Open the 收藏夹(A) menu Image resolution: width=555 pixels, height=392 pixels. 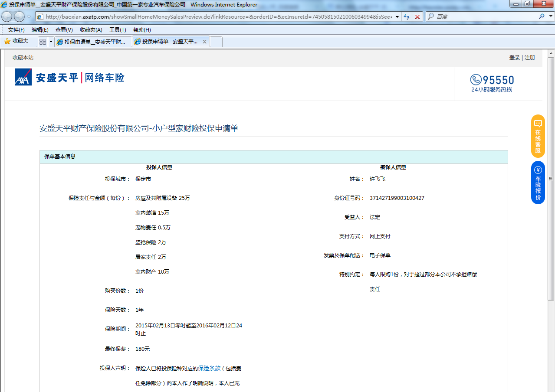91,30
